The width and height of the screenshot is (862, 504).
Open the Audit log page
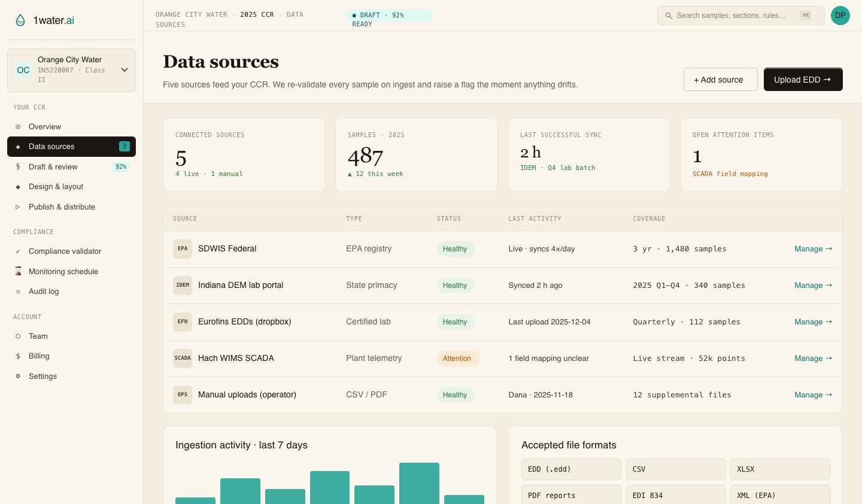pyautogui.click(x=44, y=292)
